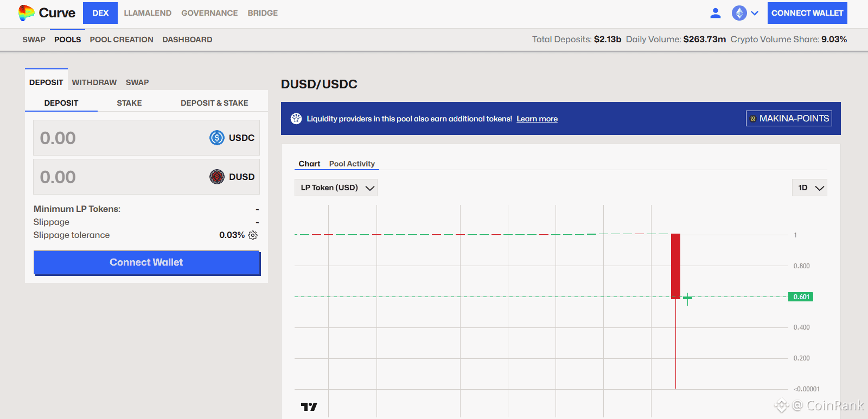
Task: Click the rewards badge icon in banner
Action: 296,119
